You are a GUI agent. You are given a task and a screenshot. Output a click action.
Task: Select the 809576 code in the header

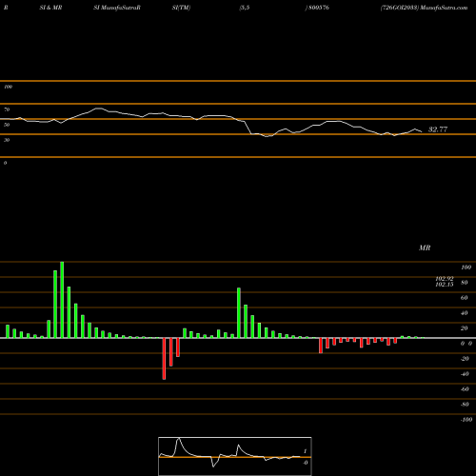pyautogui.click(x=318, y=8)
